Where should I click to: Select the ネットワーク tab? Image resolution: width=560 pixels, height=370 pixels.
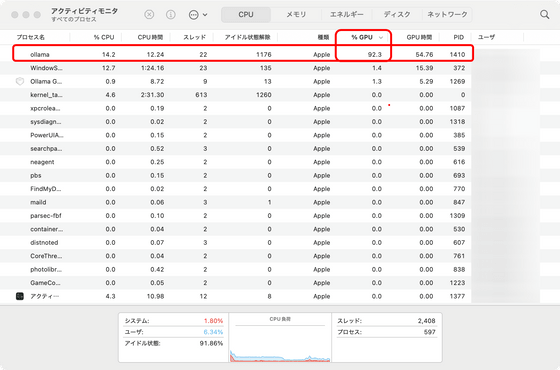[x=447, y=15]
